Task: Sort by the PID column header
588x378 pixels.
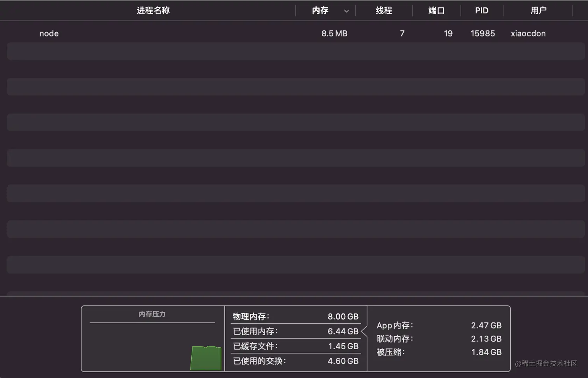Action: pyautogui.click(x=481, y=10)
